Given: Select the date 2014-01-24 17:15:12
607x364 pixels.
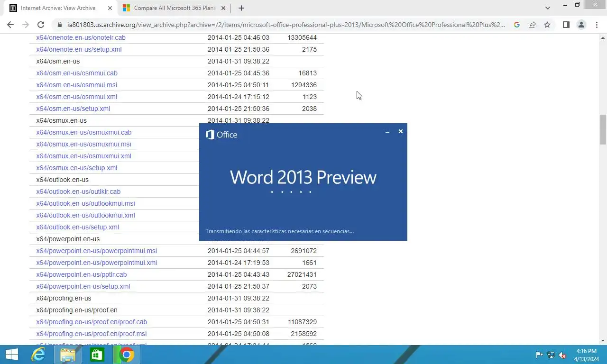Looking at the screenshot, I should (x=239, y=97).
